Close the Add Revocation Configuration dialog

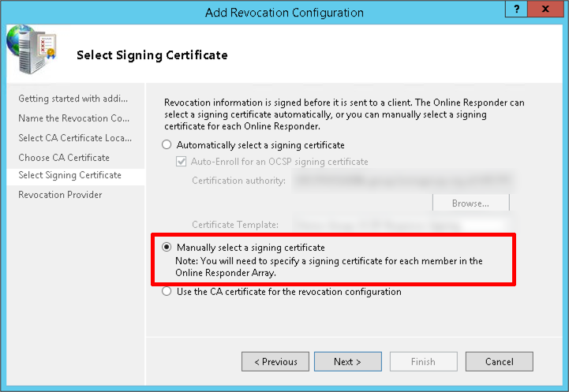[545, 9]
